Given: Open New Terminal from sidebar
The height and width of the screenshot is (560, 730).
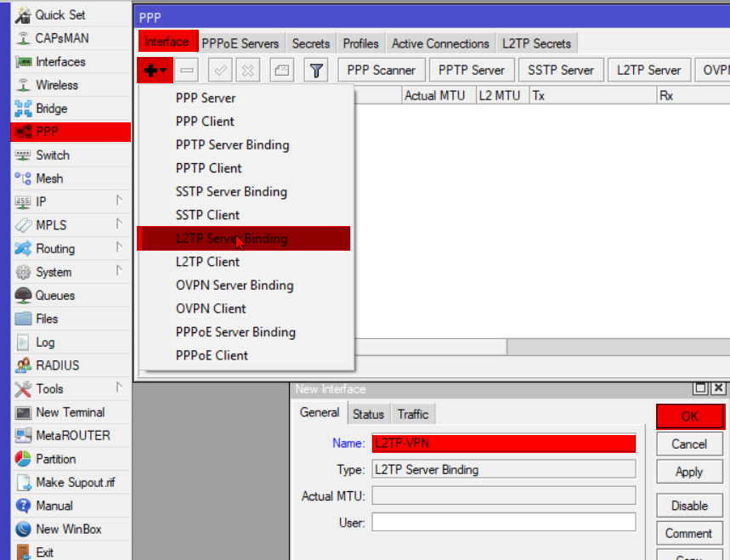Looking at the screenshot, I should point(70,412).
